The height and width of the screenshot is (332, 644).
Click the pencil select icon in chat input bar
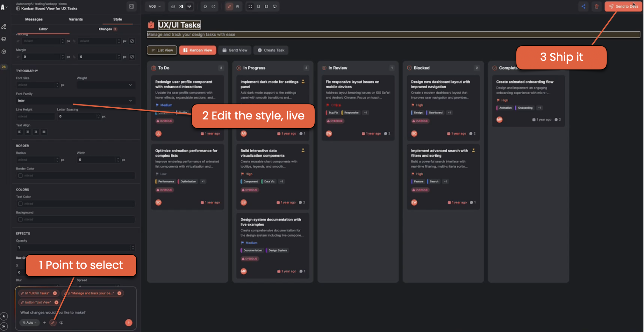coord(53,323)
